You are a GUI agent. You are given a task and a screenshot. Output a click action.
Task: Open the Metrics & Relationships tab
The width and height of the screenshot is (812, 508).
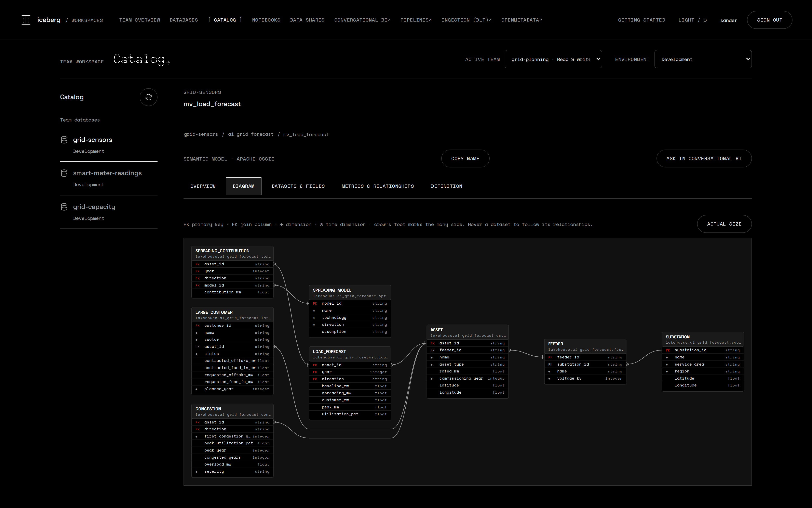[378, 186]
